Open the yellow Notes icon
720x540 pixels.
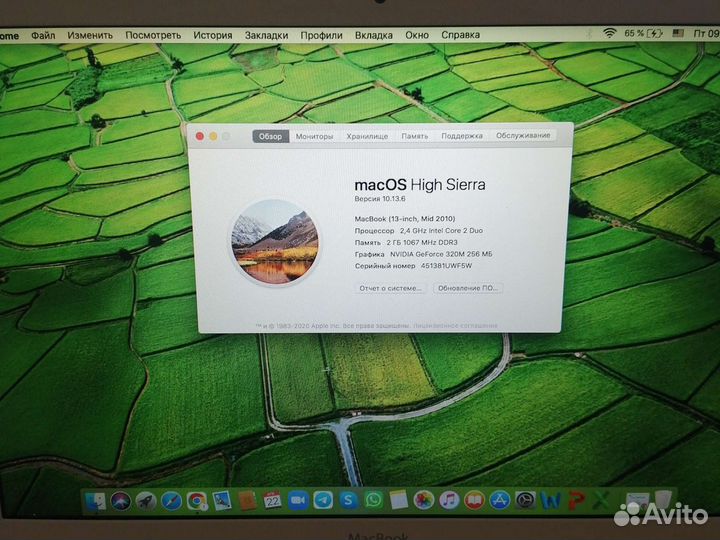pyautogui.click(x=399, y=500)
